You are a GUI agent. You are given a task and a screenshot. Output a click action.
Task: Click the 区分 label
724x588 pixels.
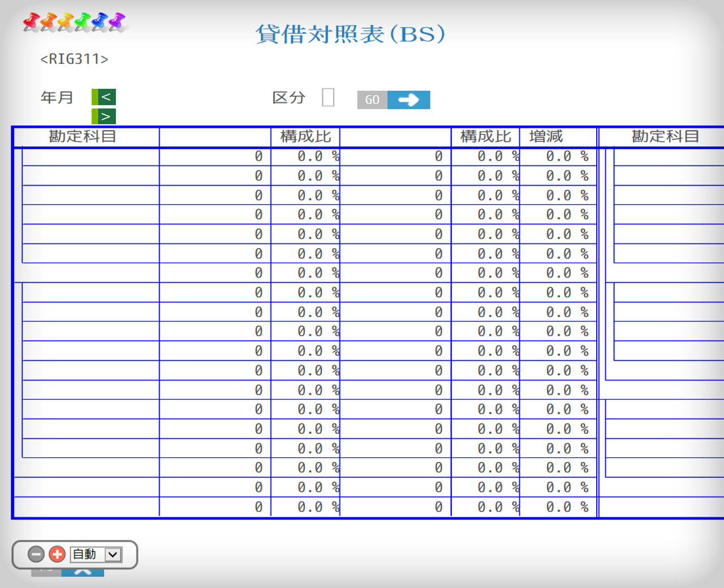tap(288, 97)
